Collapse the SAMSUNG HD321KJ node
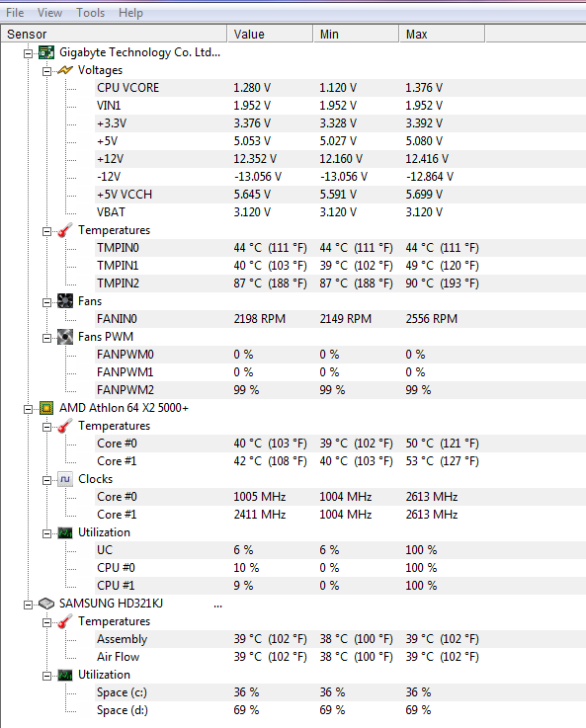 click(29, 605)
